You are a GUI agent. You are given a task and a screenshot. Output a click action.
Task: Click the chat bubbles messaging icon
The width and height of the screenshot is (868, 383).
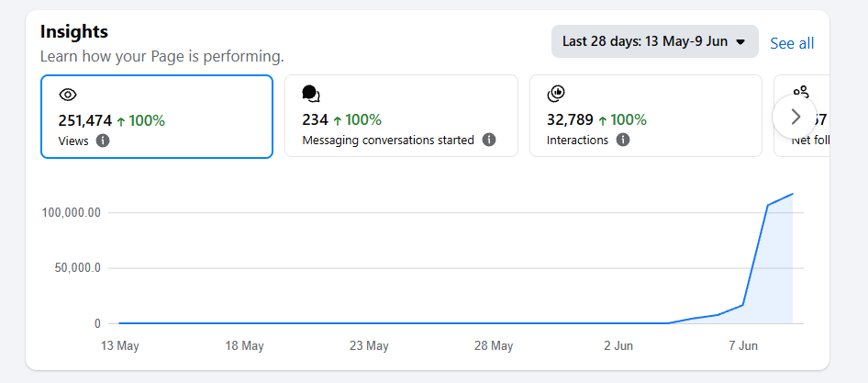pyautogui.click(x=311, y=95)
